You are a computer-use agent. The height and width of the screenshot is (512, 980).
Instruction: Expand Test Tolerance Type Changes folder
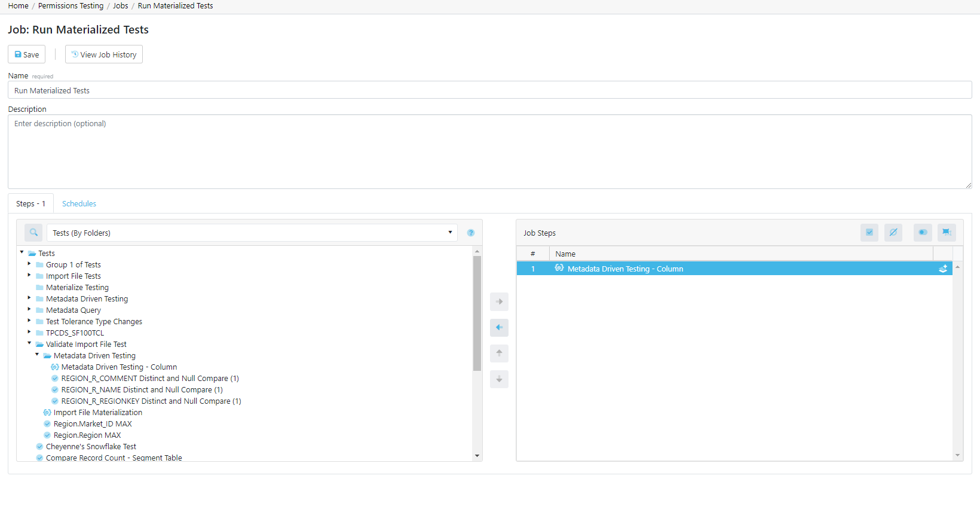click(29, 321)
